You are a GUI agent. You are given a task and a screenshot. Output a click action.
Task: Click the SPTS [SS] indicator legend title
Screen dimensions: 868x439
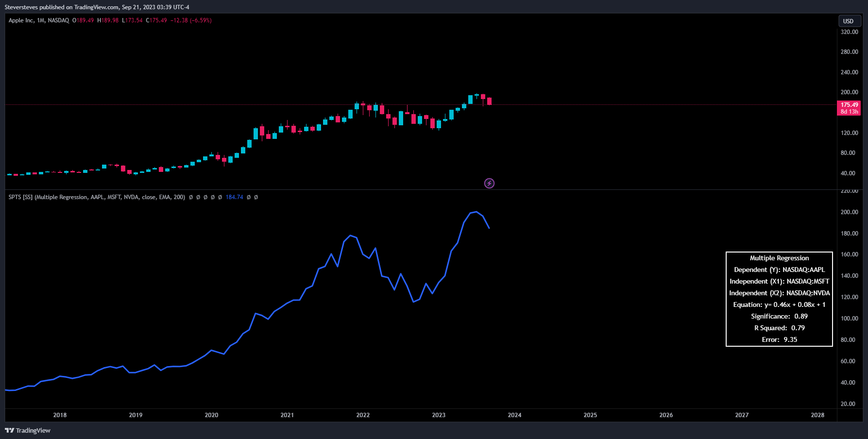[x=97, y=197]
